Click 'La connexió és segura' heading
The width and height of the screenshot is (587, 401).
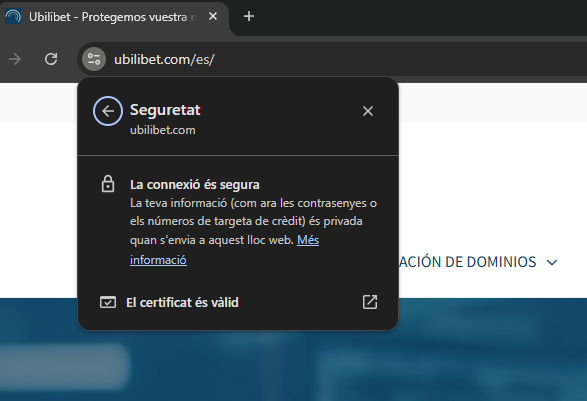(195, 185)
